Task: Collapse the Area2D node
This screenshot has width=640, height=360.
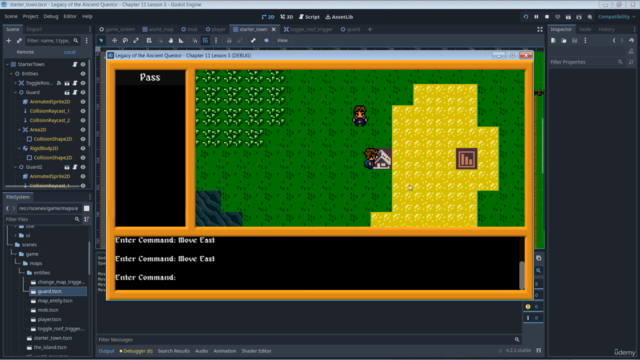Action: click(x=20, y=130)
